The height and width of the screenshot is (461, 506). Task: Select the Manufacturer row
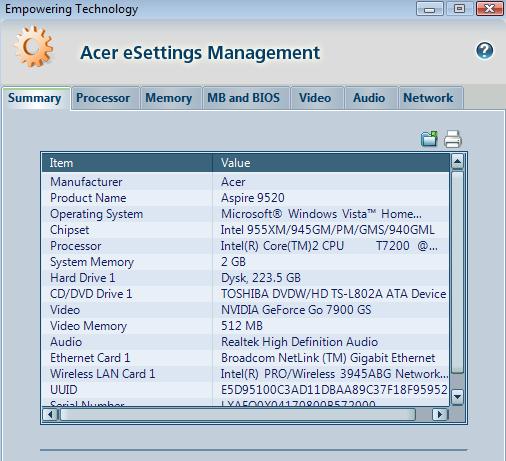click(245, 182)
